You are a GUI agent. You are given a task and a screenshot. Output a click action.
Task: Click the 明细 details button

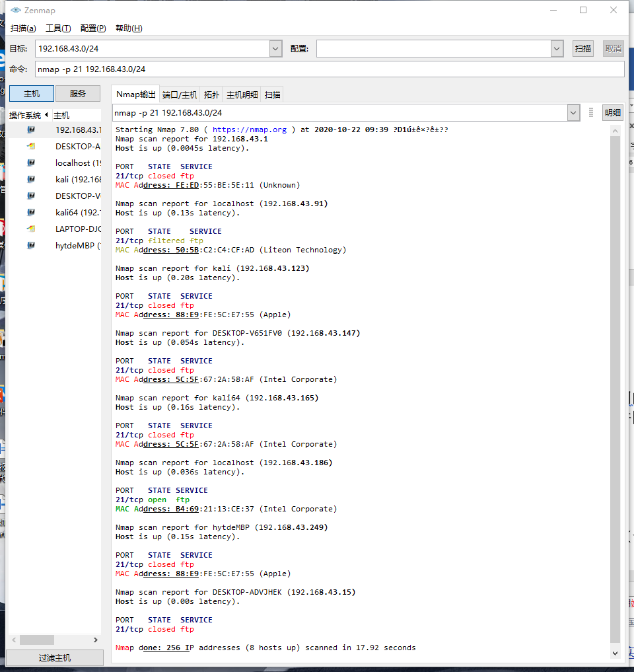click(613, 113)
